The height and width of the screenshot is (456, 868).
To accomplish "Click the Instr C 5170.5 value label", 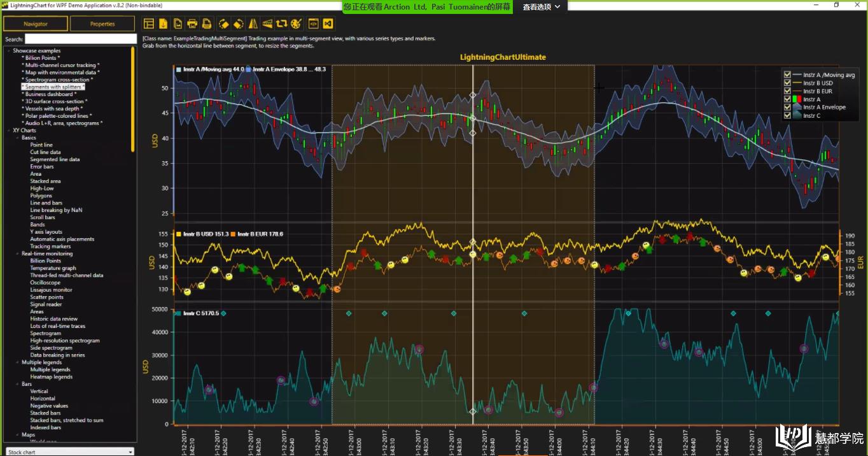I will (x=200, y=313).
